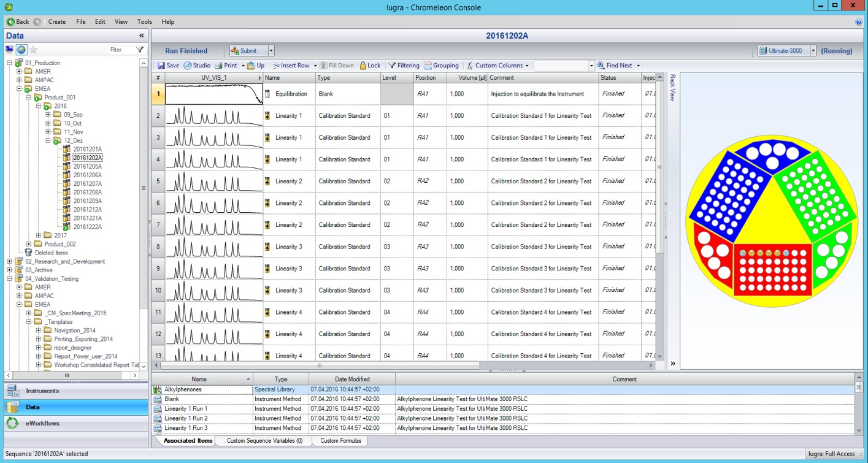Switch to Custom Sequence Variables tab
Viewport: 868px width, 463px height.
(264, 441)
